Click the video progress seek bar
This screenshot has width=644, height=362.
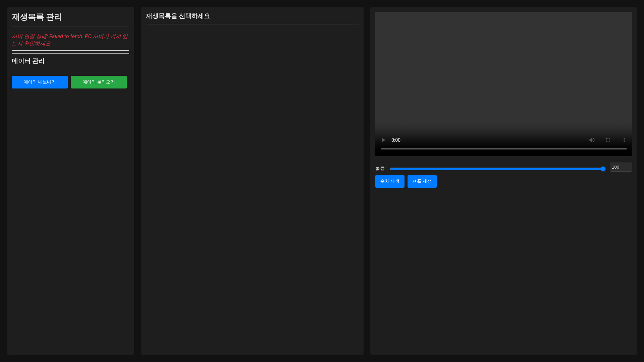[503, 149]
